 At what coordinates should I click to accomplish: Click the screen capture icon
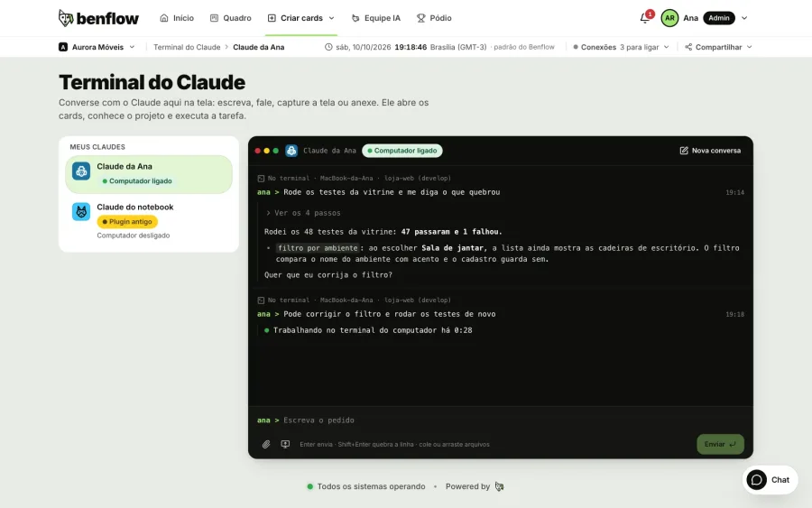click(x=285, y=444)
